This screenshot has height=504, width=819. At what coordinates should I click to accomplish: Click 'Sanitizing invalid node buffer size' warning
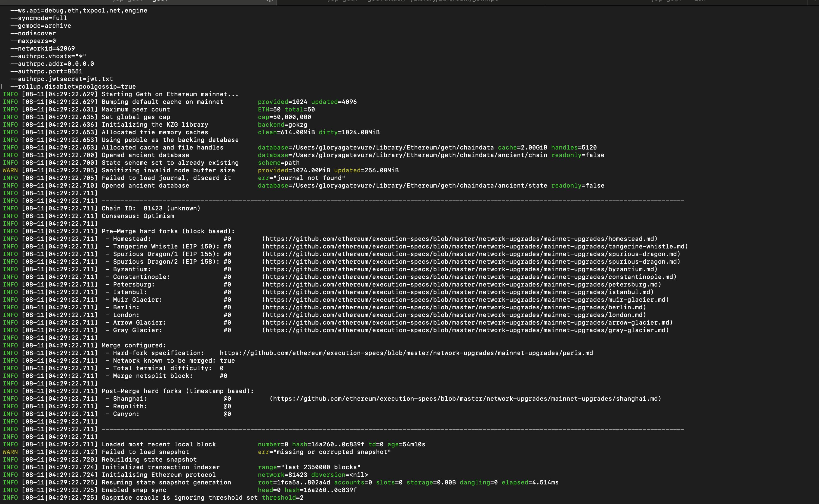168,170
